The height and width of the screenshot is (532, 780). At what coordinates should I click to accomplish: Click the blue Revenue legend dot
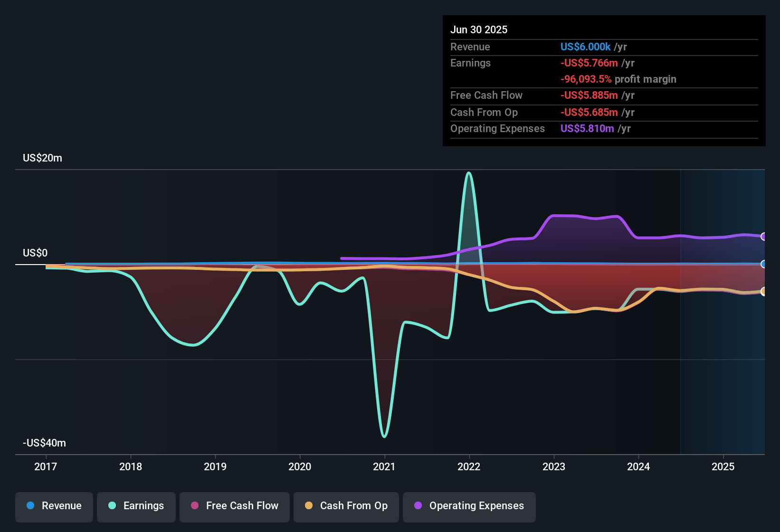point(30,506)
